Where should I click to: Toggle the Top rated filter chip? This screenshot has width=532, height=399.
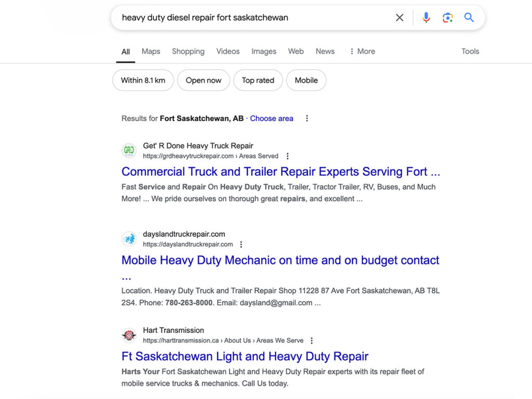(258, 80)
